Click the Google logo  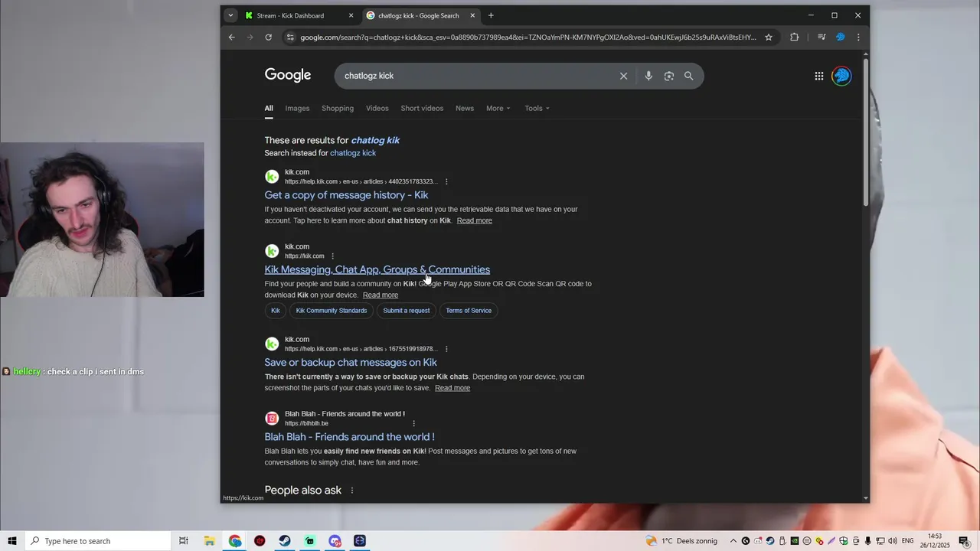coord(288,75)
